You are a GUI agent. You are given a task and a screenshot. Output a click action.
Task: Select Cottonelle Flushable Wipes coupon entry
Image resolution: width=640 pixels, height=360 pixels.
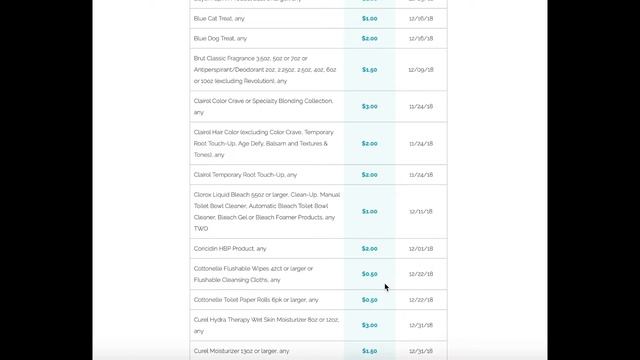click(x=318, y=274)
